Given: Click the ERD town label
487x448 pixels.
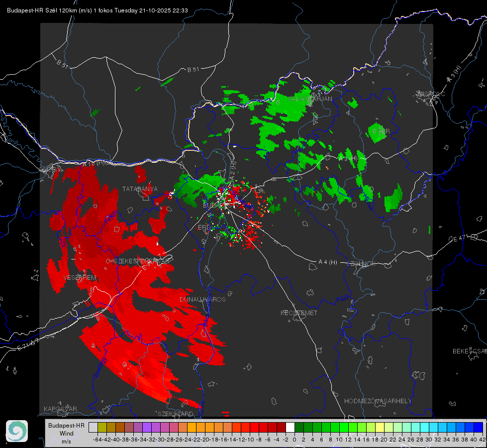Looking at the screenshot, I should [204, 227].
